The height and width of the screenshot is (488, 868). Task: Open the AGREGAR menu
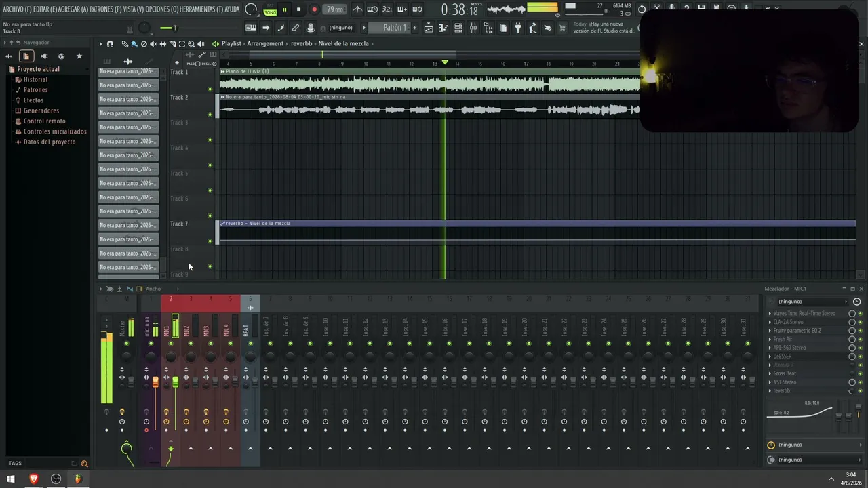click(73, 9)
